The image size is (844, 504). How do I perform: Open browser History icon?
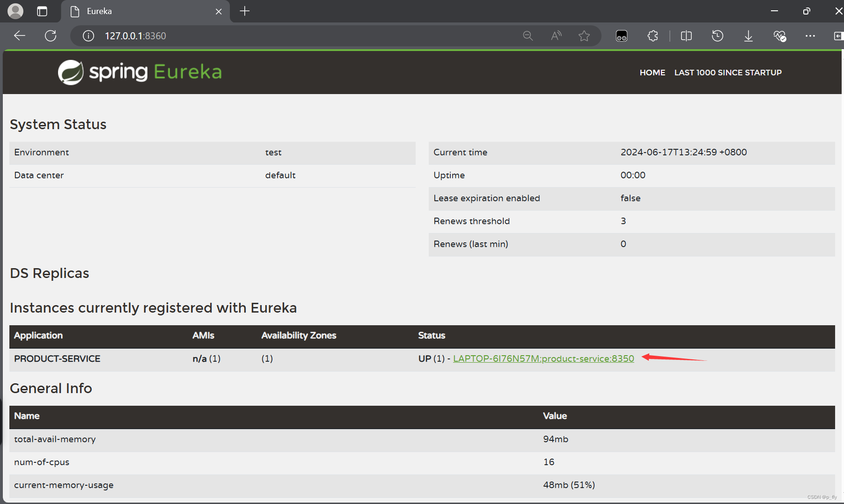point(717,36)
